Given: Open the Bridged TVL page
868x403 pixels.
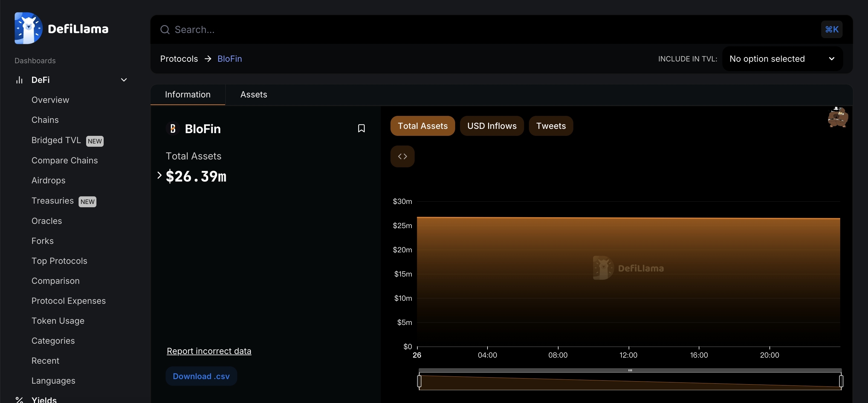Looking at the screenshot, I should tap(56, 140).
